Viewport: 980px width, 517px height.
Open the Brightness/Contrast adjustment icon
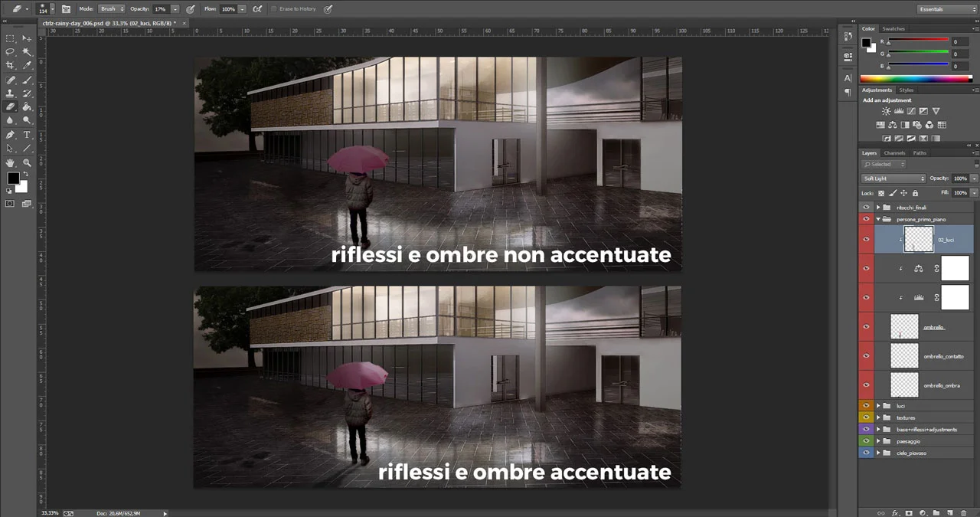[886, 111]
